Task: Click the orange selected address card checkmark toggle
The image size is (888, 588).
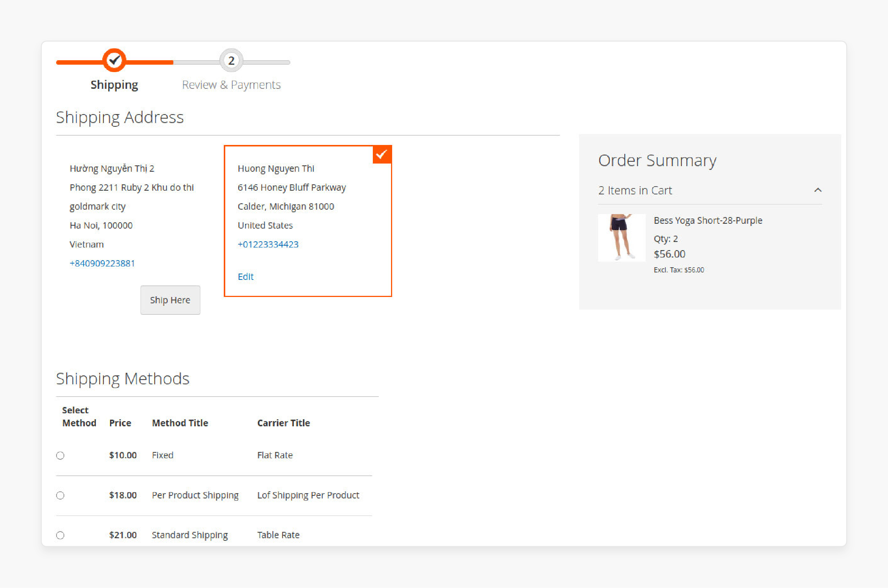Action: click(382, 154)
